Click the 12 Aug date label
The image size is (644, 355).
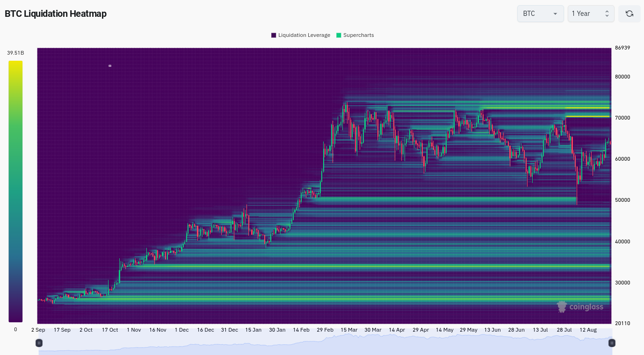588,330
